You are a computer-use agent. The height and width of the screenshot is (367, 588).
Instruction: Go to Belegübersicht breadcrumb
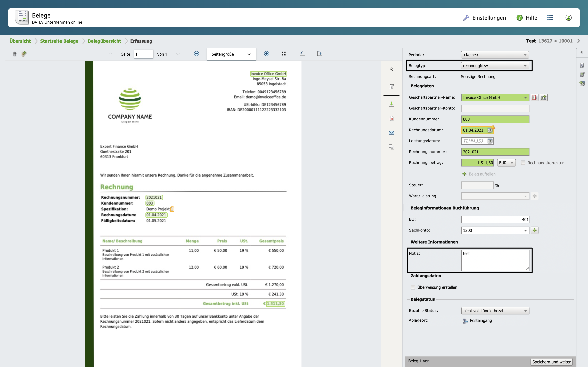104,41
